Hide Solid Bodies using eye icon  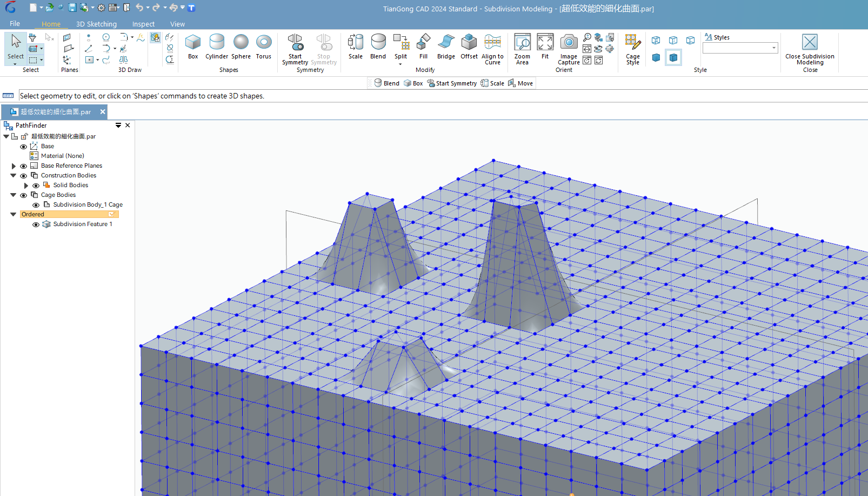[x=36, y=186]
